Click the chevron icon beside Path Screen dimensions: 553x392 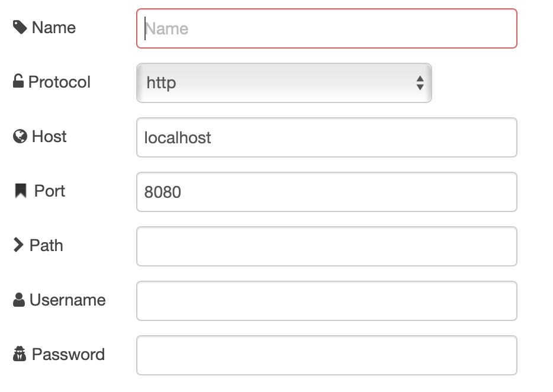19,245
